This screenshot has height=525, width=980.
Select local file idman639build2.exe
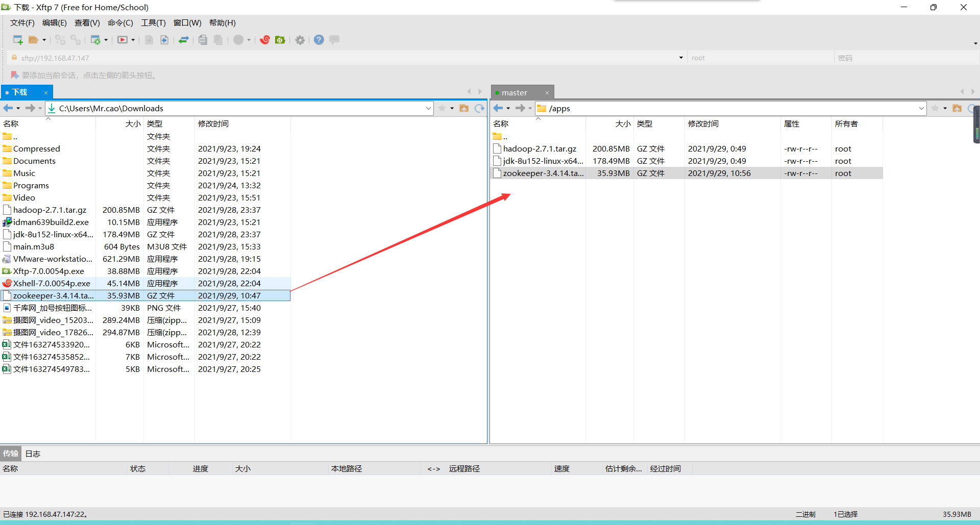click(145, 222)
